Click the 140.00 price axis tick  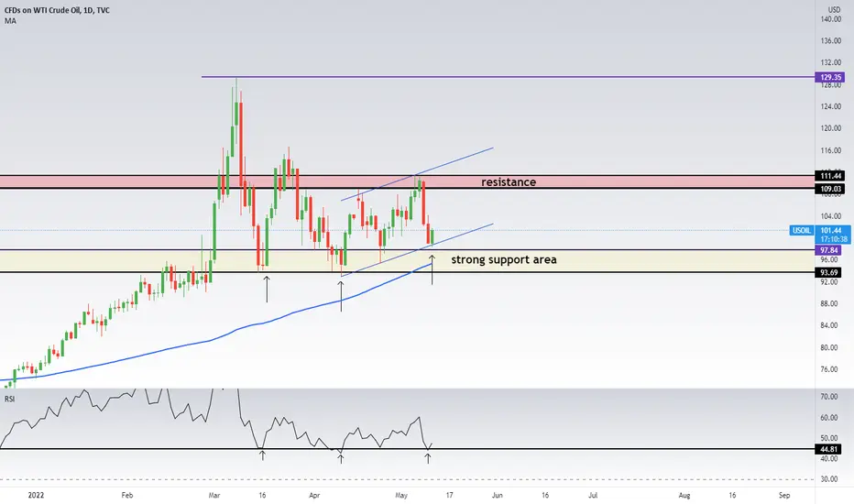click(x=830, y=19)
